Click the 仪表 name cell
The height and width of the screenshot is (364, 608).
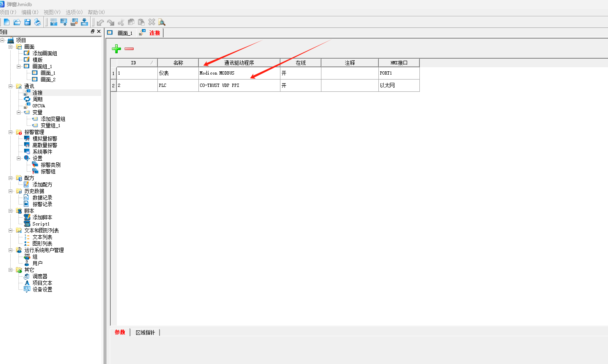(178, 73)
